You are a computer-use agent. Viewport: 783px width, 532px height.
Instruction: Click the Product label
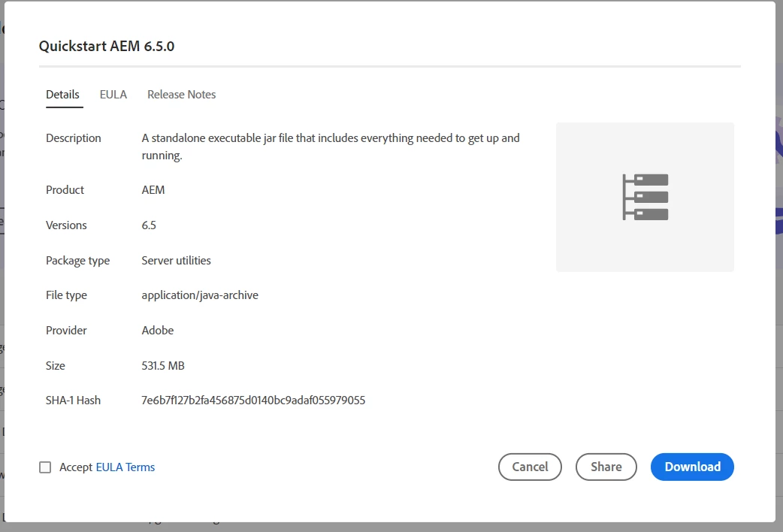tap(65, 190)
